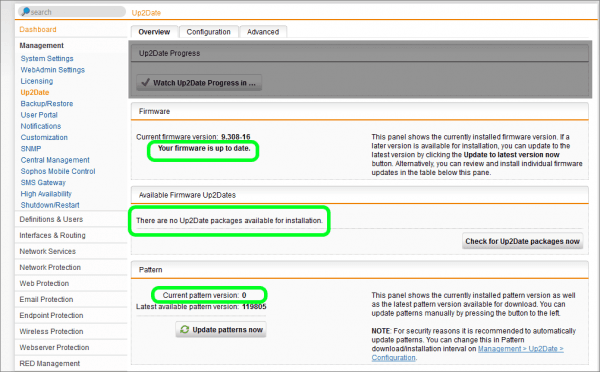Select the Up2Date sidebar item
The height and width of the screenshot is (372, 600).
[35, 92]
